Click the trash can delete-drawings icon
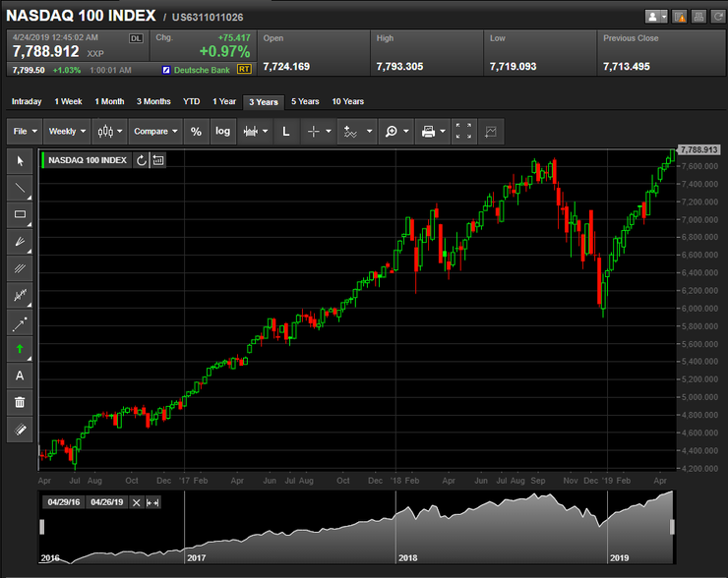Viewport: 728px width, 578px height. click(20, 403)
